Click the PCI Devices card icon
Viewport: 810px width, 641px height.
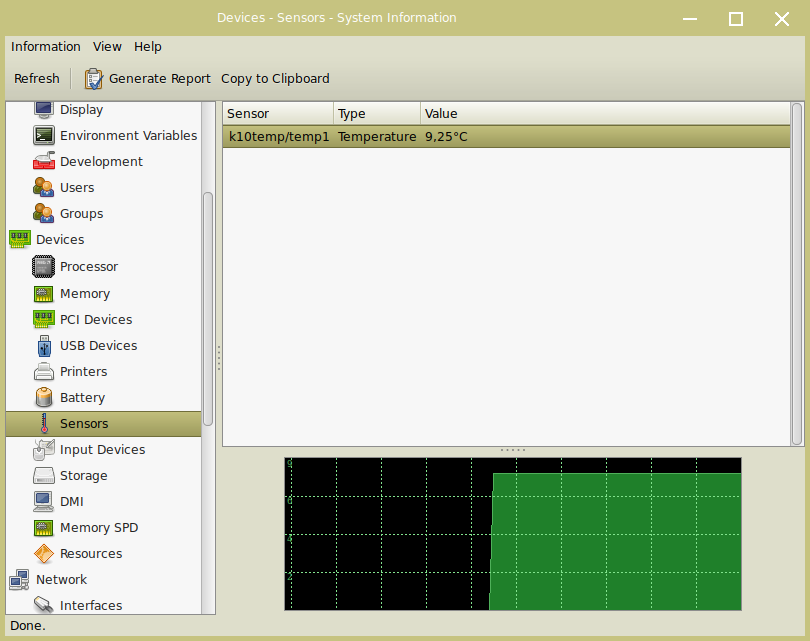44,319
